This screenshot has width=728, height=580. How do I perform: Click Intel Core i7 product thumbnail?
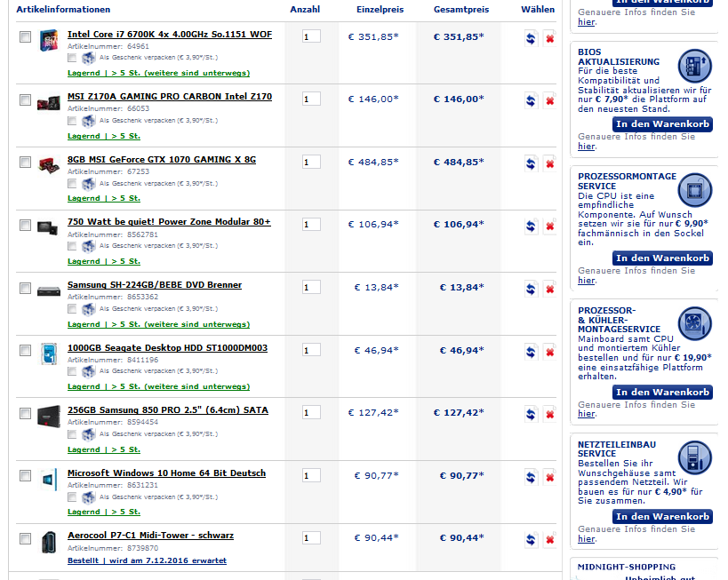[x=48, y=40]
